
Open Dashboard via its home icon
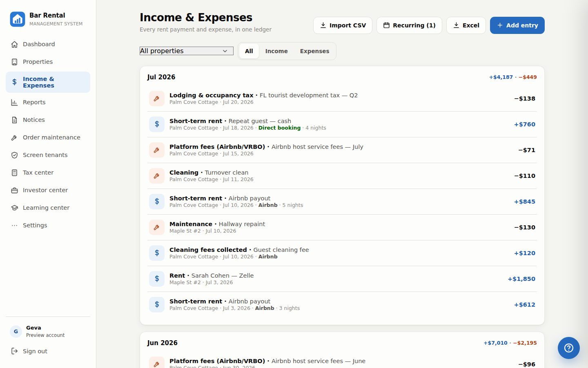pyautogui.click(x=14, y=44)
